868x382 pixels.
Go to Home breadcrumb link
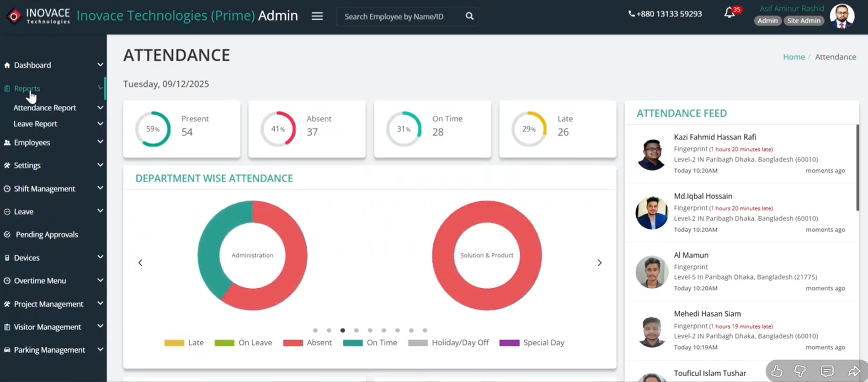pyautogui.click(x=793, y=57)
